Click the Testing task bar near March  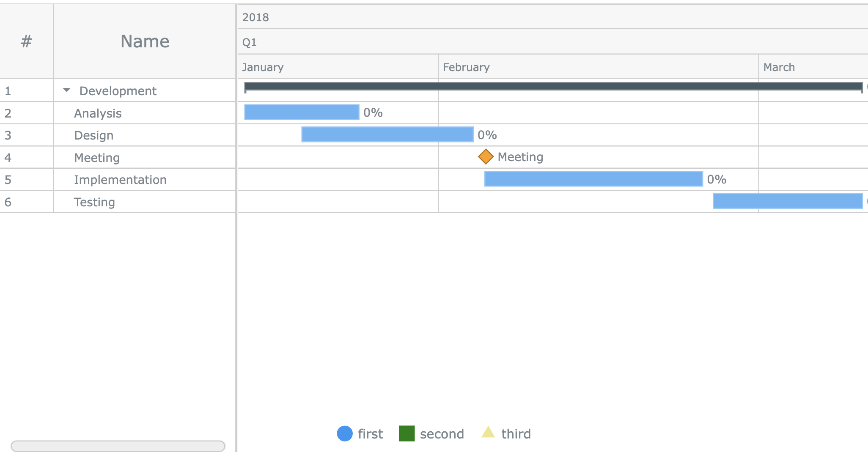(x=787, y=202)
